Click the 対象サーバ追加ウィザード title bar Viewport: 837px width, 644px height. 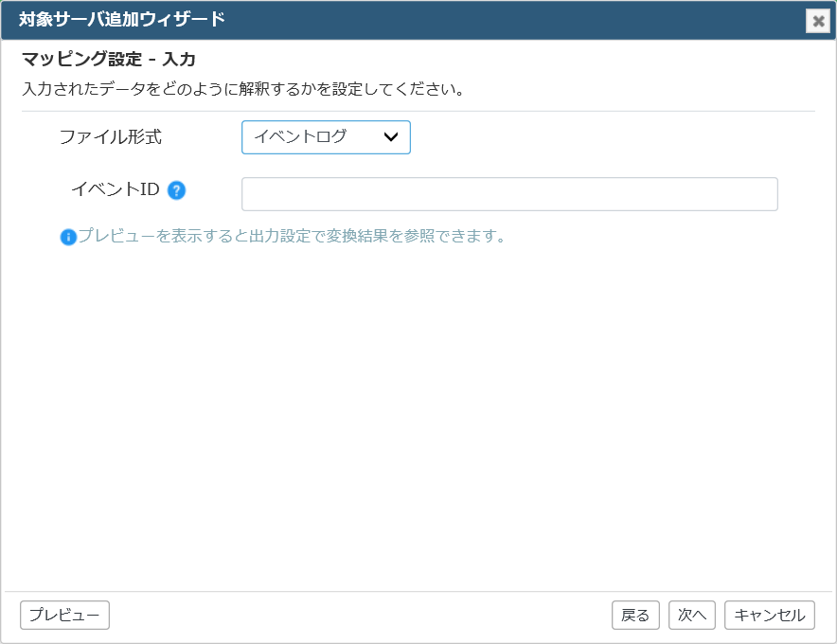click(122, 19)
